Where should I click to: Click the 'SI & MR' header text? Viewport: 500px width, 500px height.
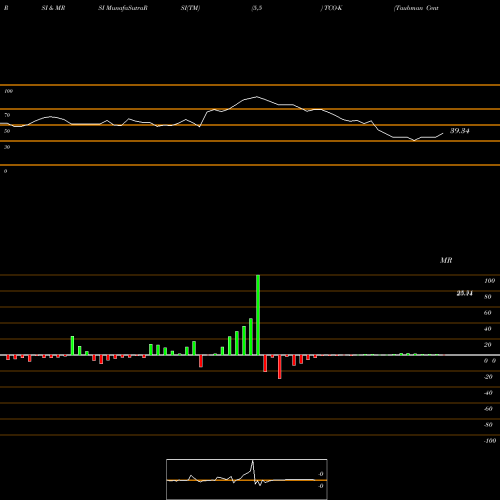point(53,8)
